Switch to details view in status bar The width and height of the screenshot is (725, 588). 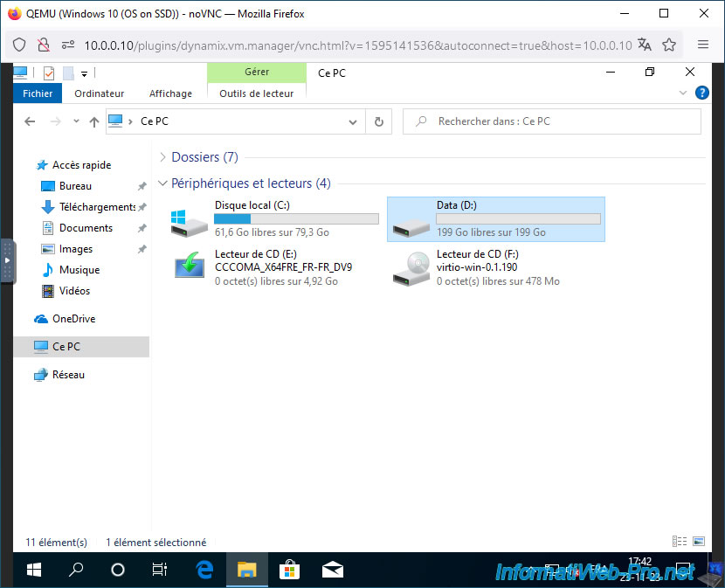pos(680,542)
